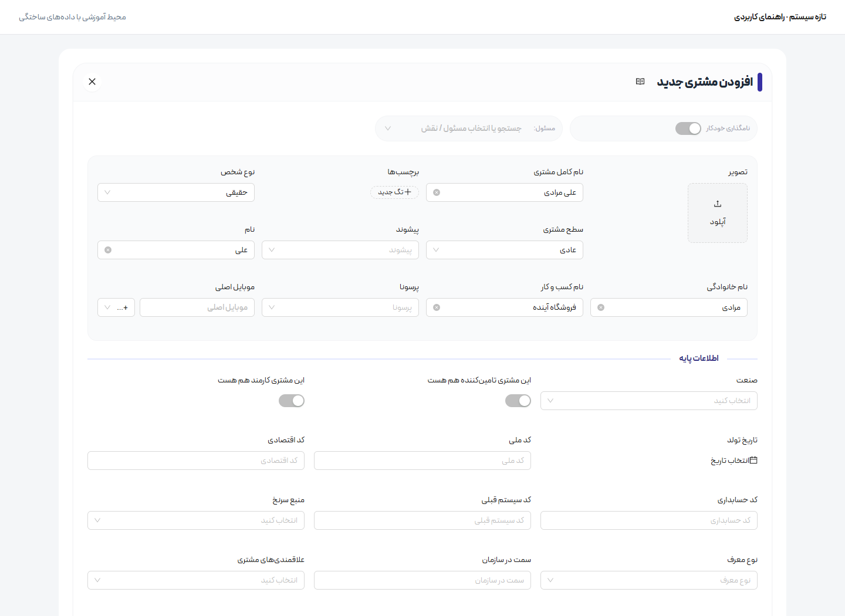Toggle این مشتری کارمند هم هست switch
845x616 pixels.
292,401
